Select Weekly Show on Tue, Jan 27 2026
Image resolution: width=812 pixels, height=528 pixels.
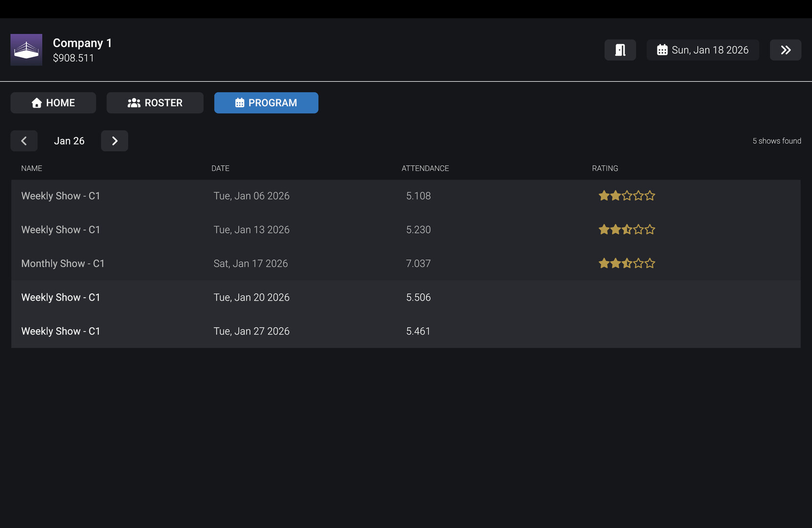61,331
